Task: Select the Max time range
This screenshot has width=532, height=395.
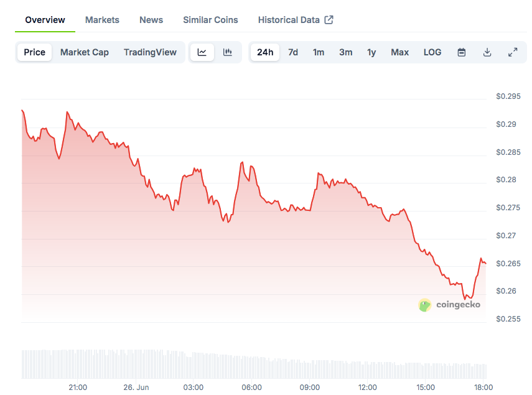Action: coord(400,52)
